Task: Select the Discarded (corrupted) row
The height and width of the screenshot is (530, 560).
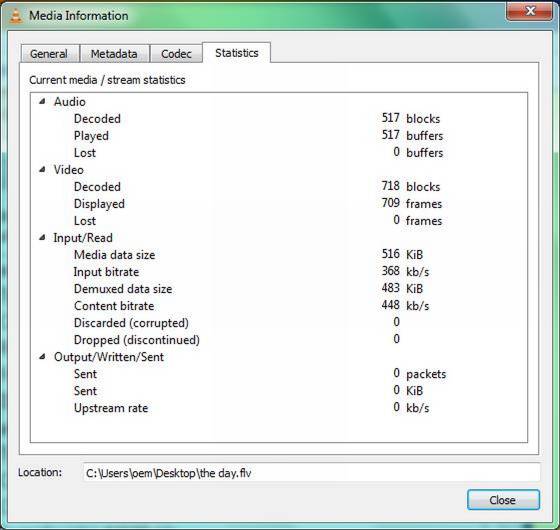Action: pyautogui.click(x=279, y=323)
